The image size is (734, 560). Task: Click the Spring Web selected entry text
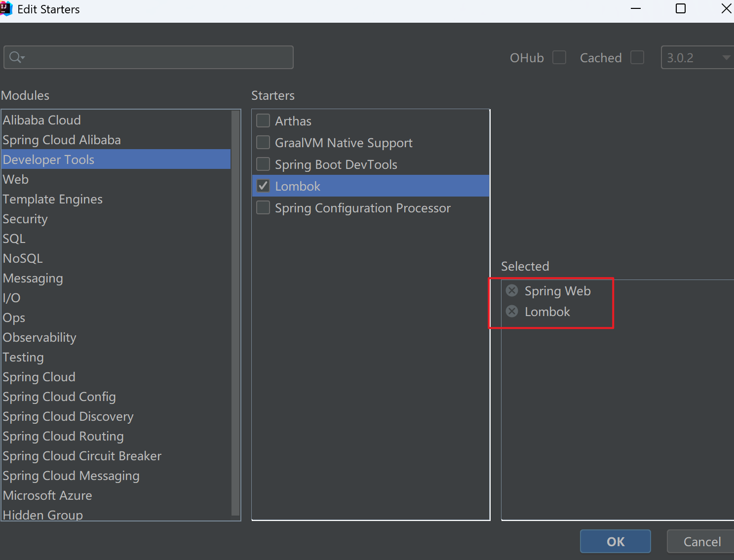[x=557, y=291]
